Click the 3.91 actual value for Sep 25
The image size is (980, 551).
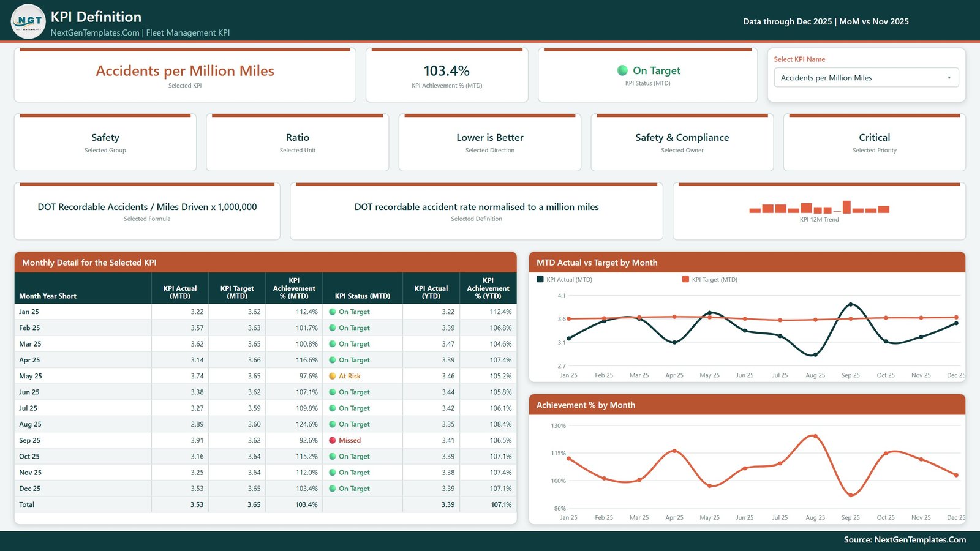point(197,440)
